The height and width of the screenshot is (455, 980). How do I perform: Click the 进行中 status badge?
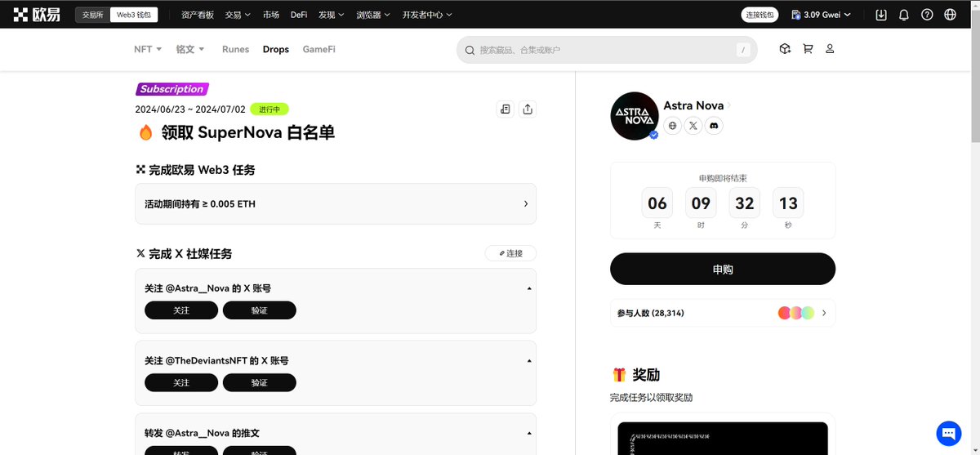click(x=269, y=109)
